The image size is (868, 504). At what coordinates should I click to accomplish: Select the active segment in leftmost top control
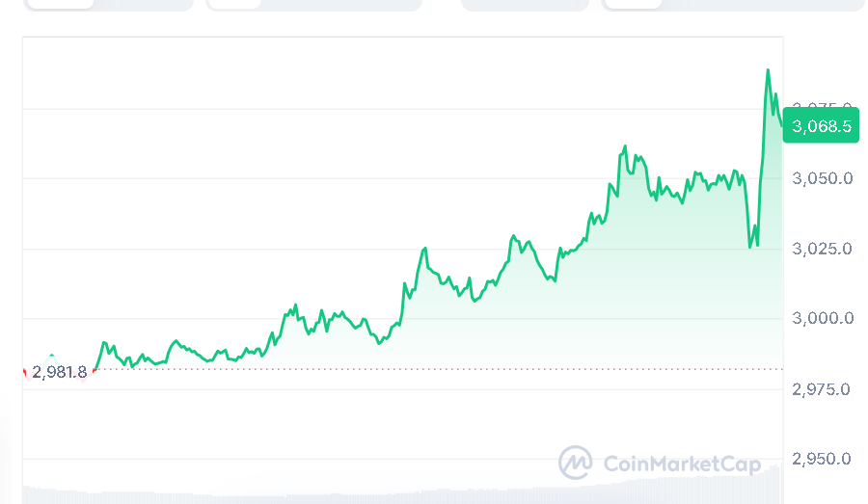(x=60, y=4)
